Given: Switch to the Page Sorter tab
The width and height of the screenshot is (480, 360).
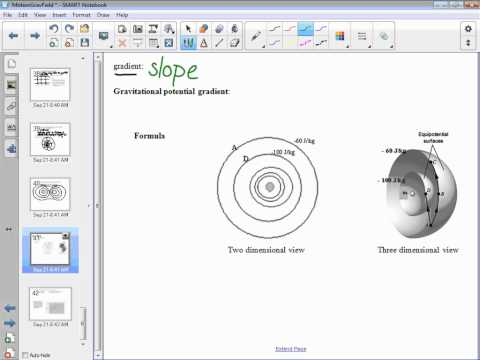Looking at the screenshot, I should (11, 63).
